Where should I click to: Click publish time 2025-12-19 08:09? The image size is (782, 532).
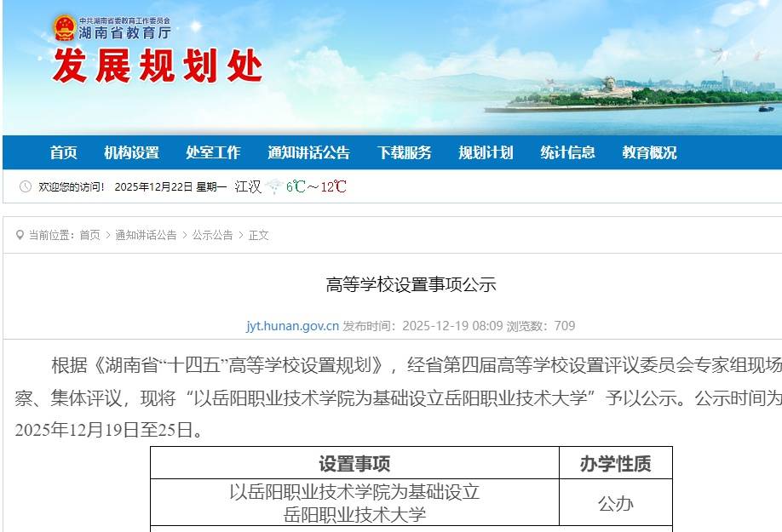452,326
